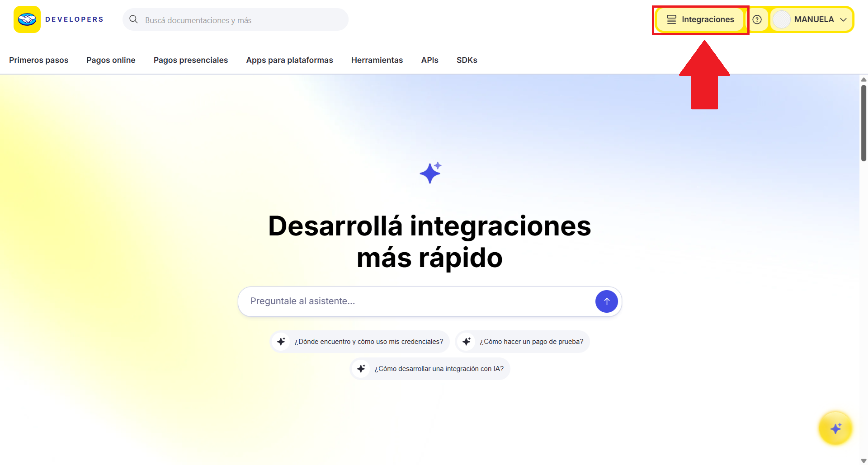Click the page scrollbar thumb

(x=864, y=123)
